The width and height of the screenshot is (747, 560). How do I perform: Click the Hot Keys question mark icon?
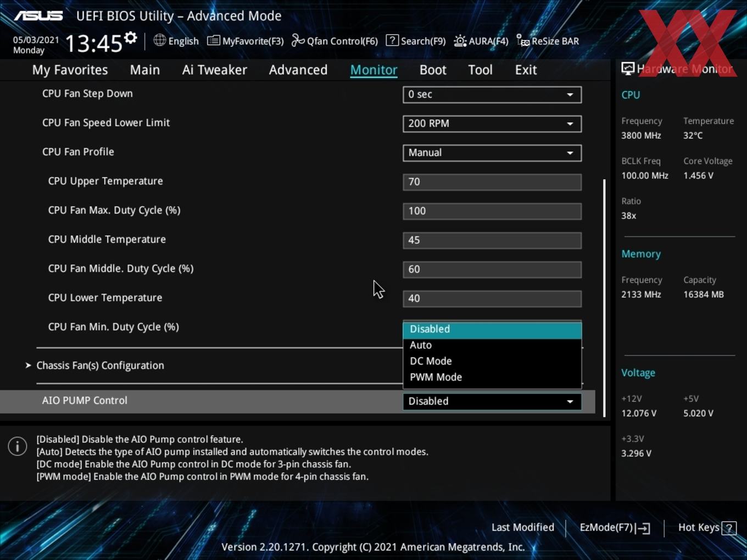tap(729, 528)
